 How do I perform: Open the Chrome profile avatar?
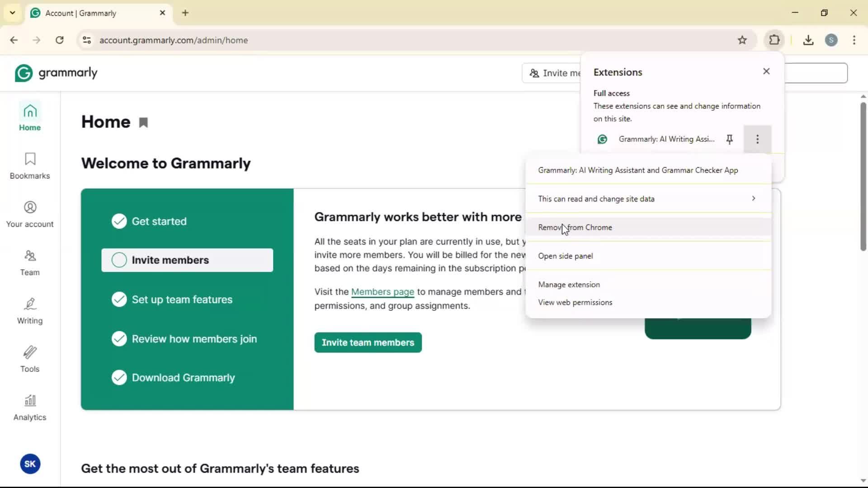(831, 40)
